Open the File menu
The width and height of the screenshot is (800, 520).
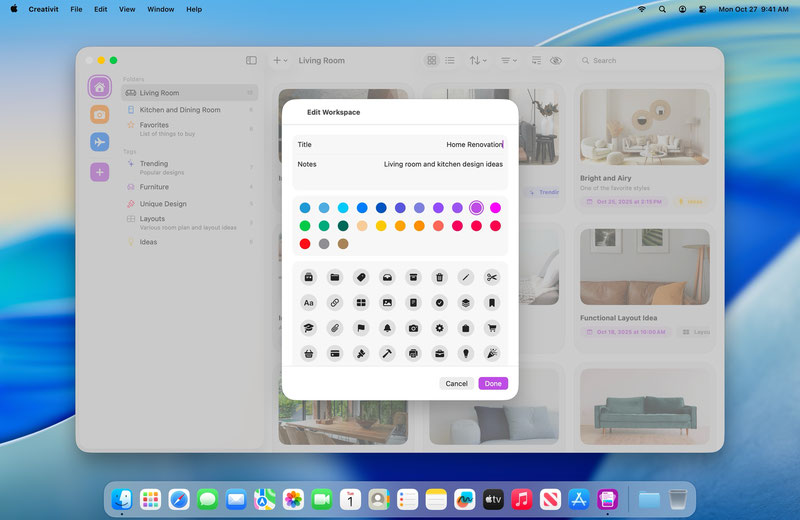[77, 9]
